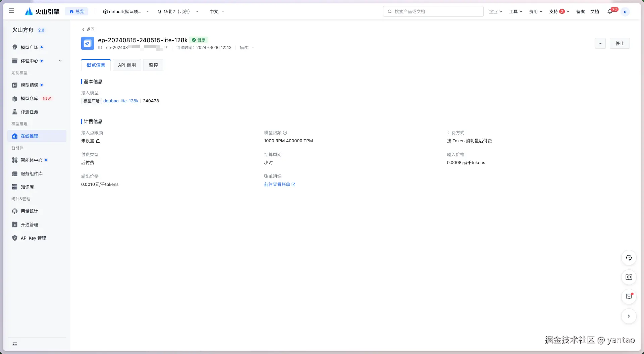Image resolution: width=644 pixels, height=354 pixels.
Task: Switch to the 监控 tab
Action: tap(153, 65)
